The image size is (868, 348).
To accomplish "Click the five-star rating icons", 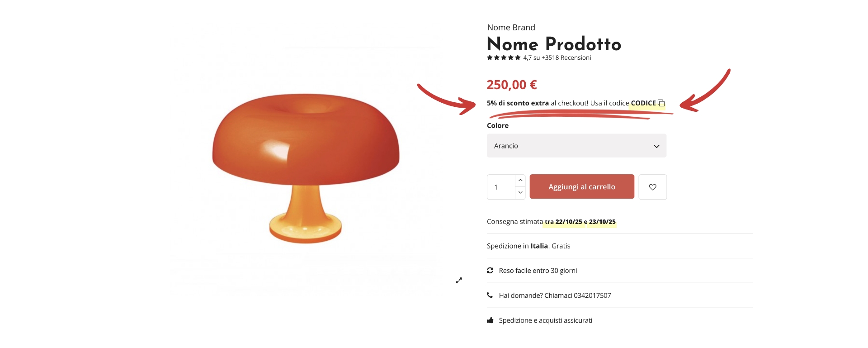I will 504,57.
